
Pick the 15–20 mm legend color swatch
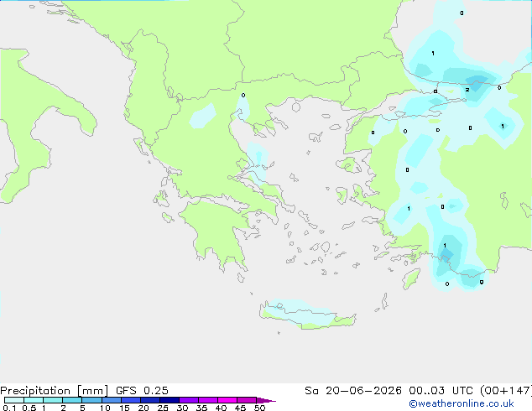click(x=131, y=400)
